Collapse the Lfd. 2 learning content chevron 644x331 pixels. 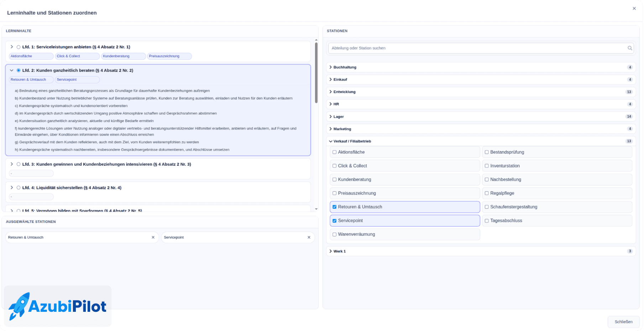[12, 70]
